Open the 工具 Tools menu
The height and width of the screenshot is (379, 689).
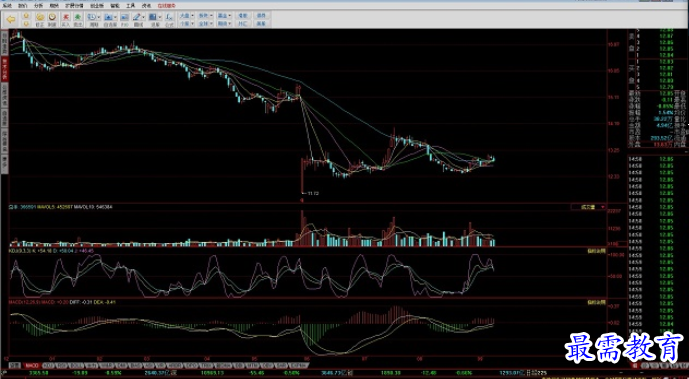click(131, 6)
